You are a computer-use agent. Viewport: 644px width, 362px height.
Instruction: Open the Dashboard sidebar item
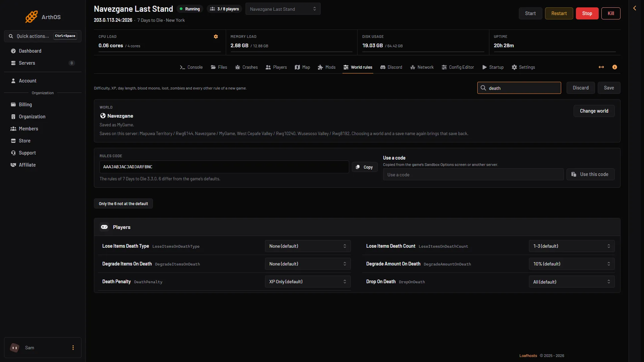click(43, 51)
